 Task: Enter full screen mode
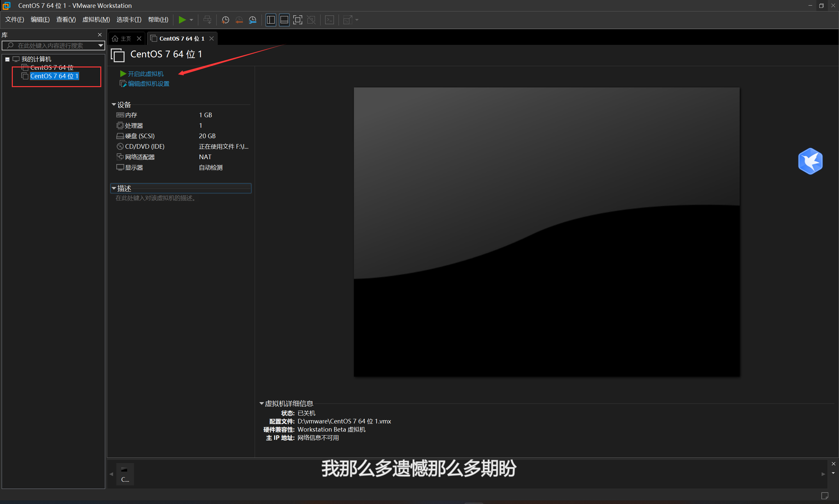point(297,20)
